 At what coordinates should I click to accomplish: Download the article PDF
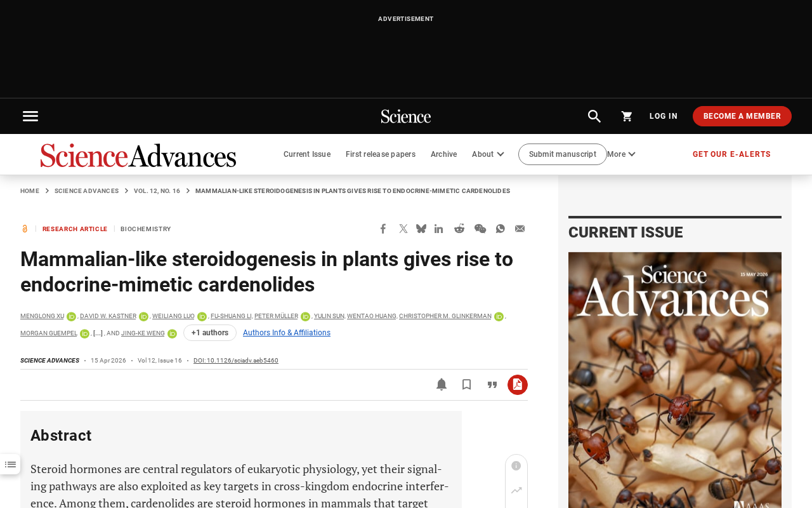coord(518,385)
